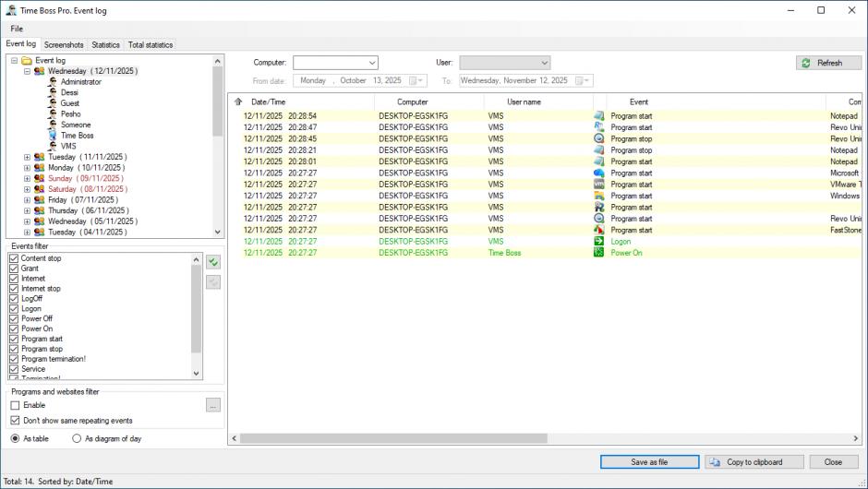The image size is (868, 489).
Task: Check all event filters with the green checkmark button
Action: (x=213, y=262)
